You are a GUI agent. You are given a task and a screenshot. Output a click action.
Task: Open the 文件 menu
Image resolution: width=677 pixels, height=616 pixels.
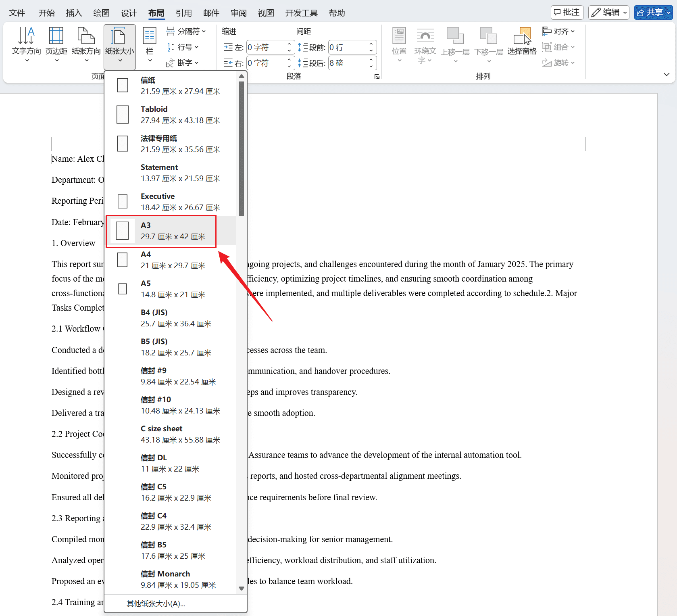[17, 13]
